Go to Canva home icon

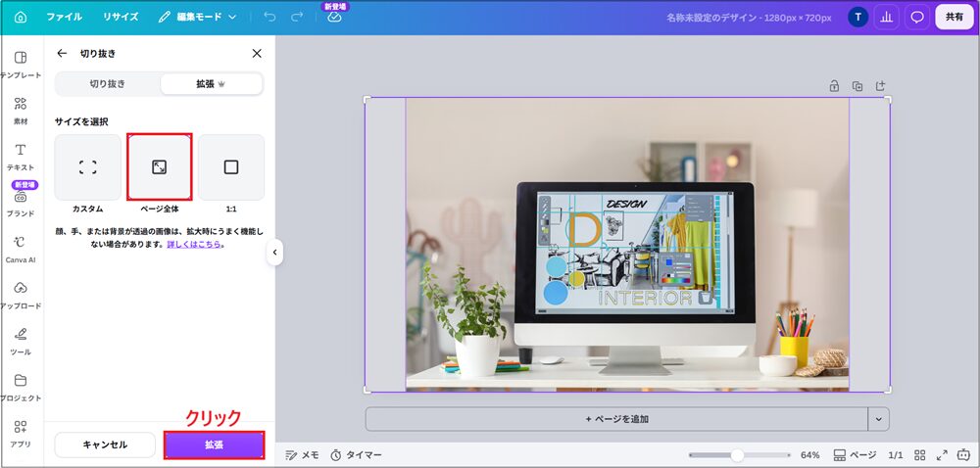(20, 17)
